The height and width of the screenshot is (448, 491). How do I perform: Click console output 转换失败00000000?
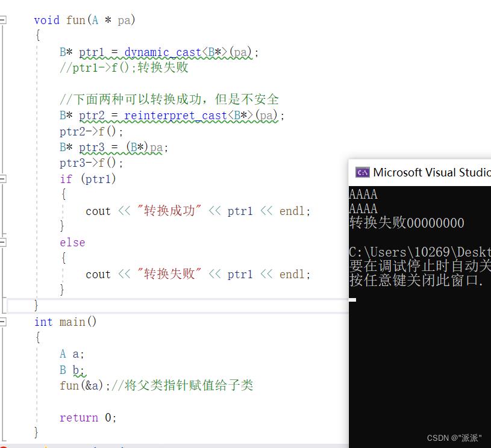point(407,223)
